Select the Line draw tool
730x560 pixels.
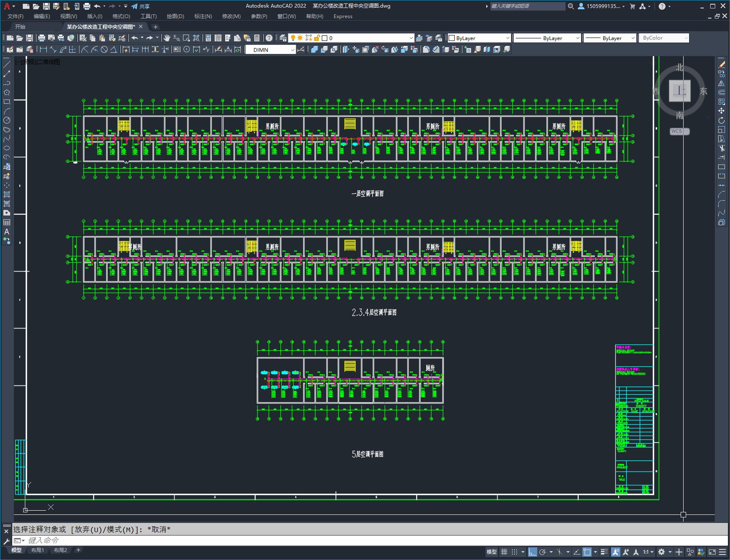[7, 65]
